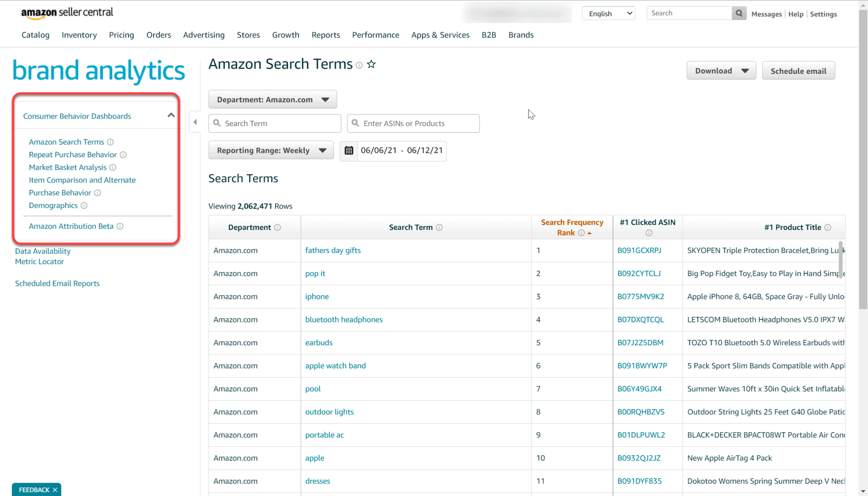Collapse the left sidebar with arrow handle
Screen dimensions: 868x496
195,122
